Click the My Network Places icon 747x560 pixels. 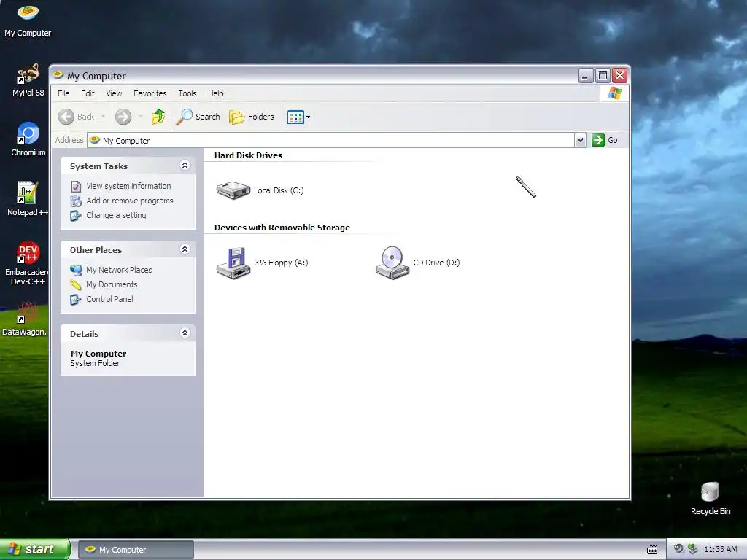coord(76,270)
